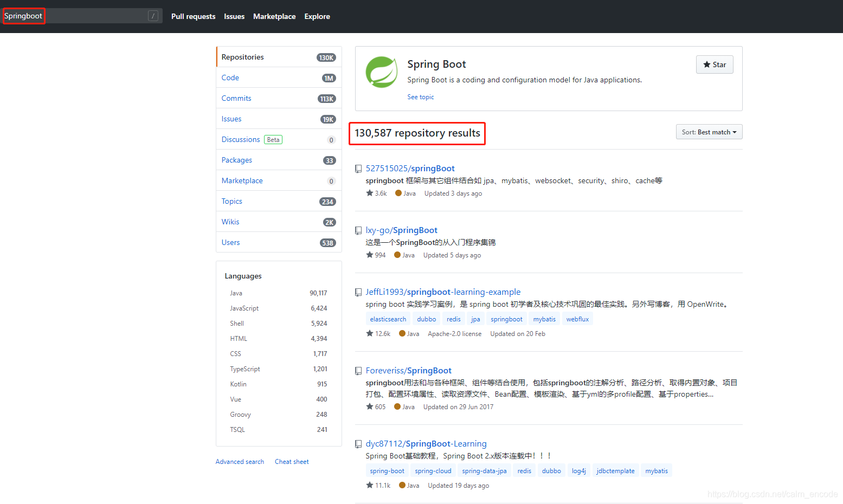
Task: Open Issues in top navigation
Action: (234, 17)
